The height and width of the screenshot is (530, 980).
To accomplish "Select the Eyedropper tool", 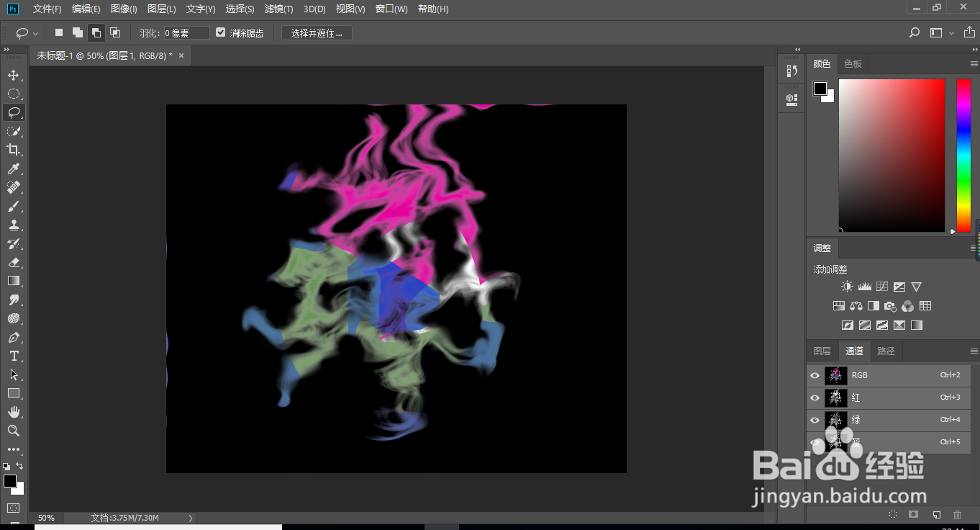I will click(x=13, y=169).
